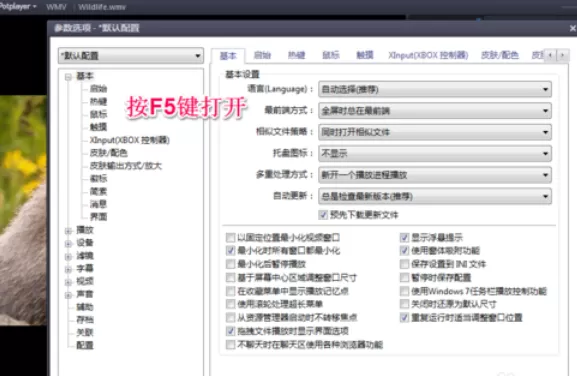Open the 语言(Language) dropdown

click(x=435, y=89)
